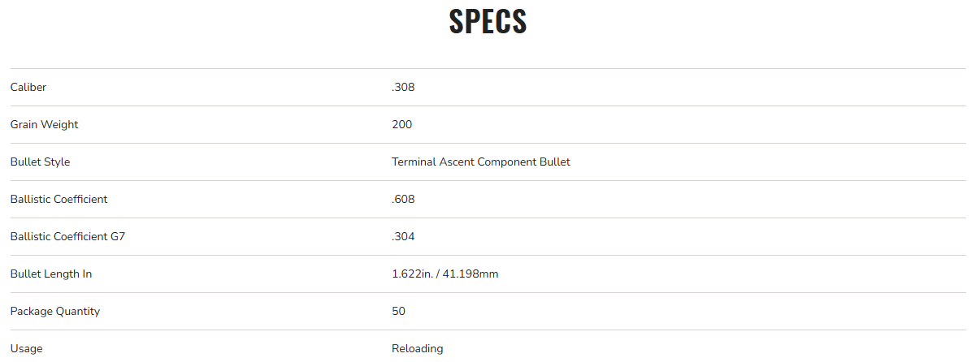Click the Ballistic Coefficient label without G7

coord(59,199)
